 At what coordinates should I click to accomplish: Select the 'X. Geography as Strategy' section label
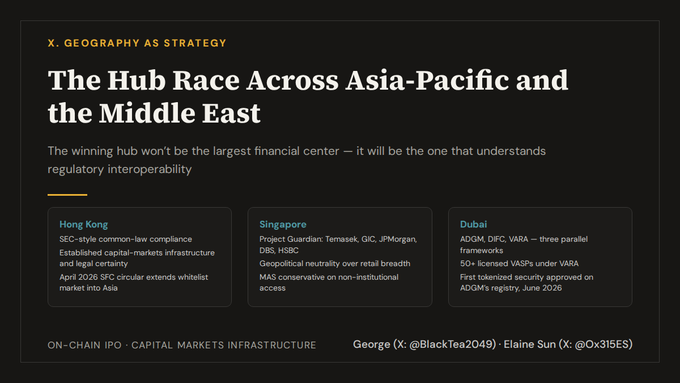point(137,43)
